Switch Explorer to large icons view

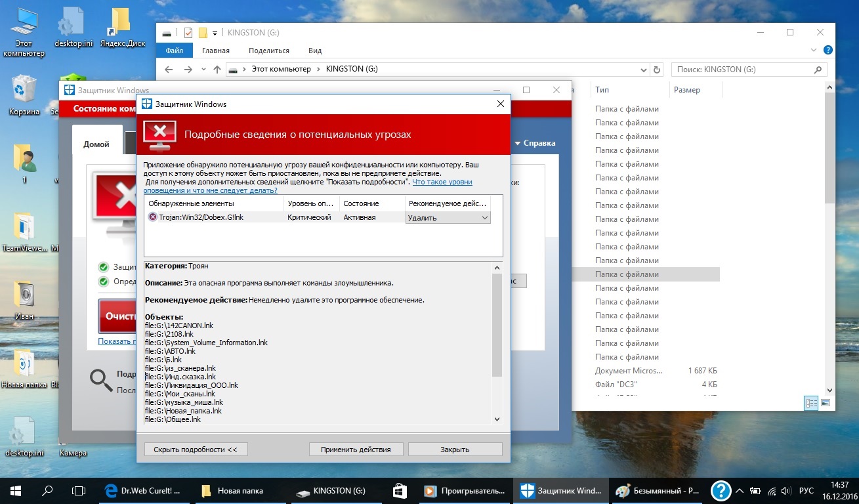click(826, 403)
